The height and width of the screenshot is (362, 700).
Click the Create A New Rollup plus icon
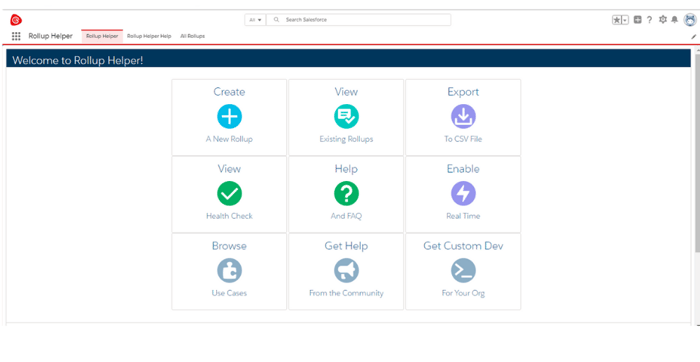pyautogui.click(x=229, y=117)
